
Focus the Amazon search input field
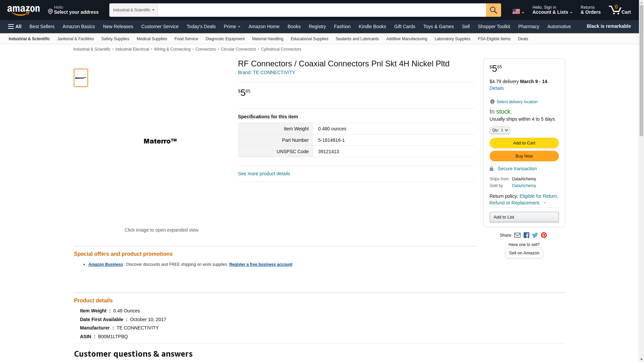pyautogui.click(x=321, y=10)
